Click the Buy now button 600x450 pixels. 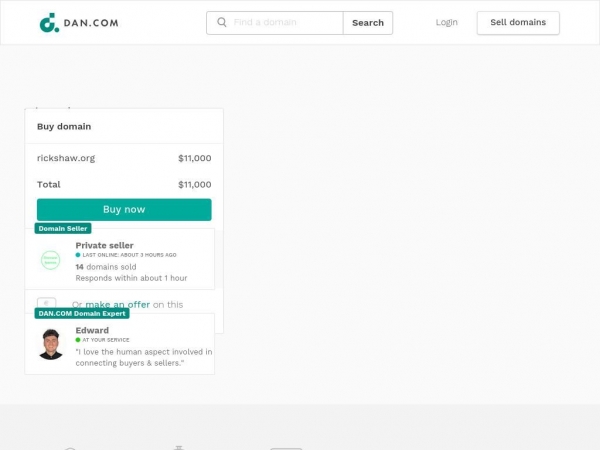[124, 210]
